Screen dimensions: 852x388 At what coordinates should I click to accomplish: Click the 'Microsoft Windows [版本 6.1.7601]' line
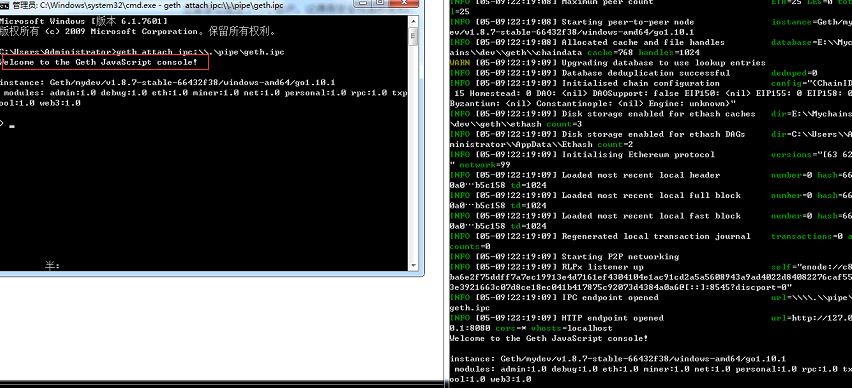point(84,21)
